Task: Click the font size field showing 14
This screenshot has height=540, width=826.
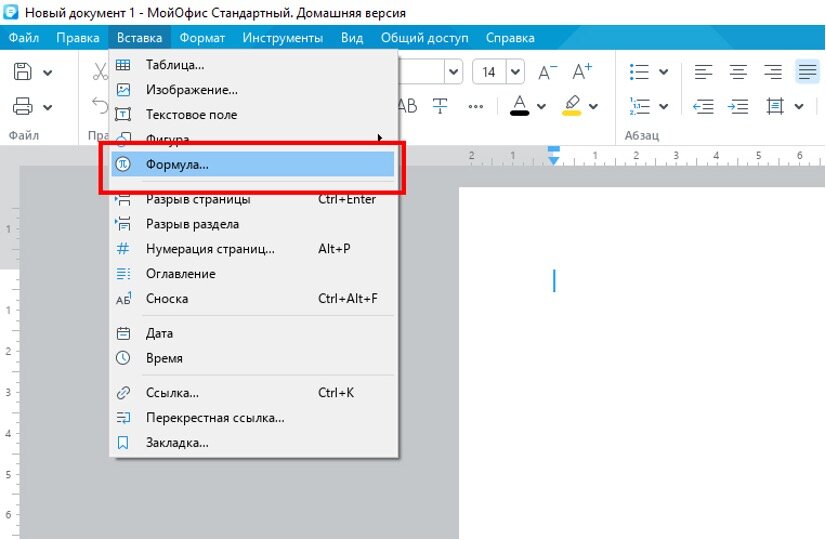Action: tap(489, 72)
